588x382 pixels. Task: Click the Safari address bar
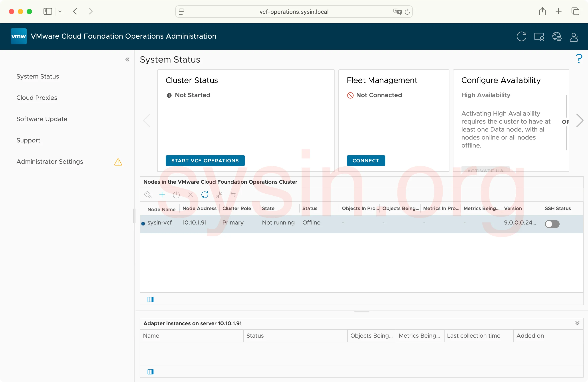294,12
